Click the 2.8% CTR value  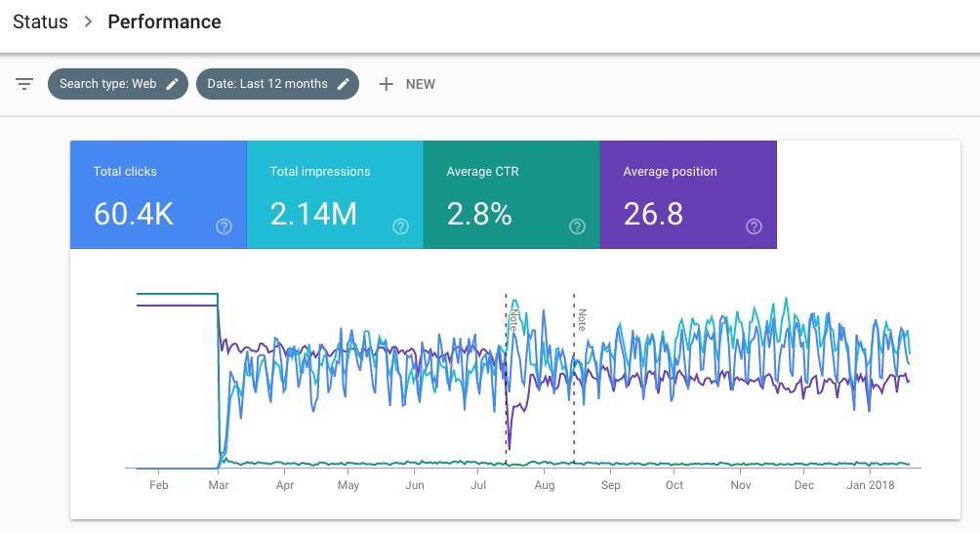(x=479, y=214)
